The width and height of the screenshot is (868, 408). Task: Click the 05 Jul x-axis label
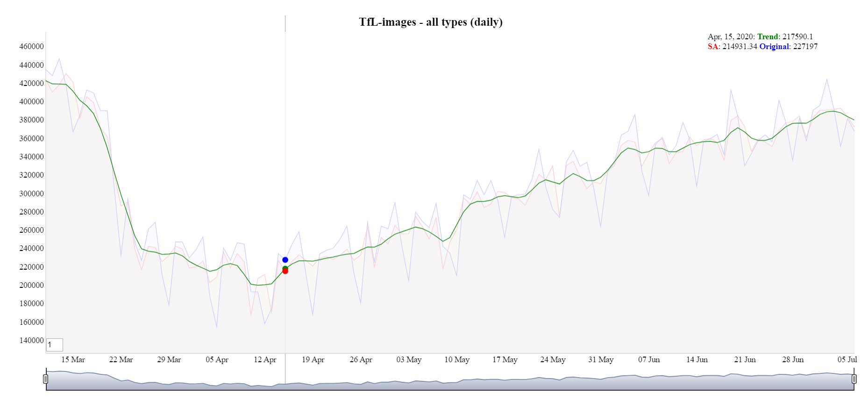pos(847,359)
